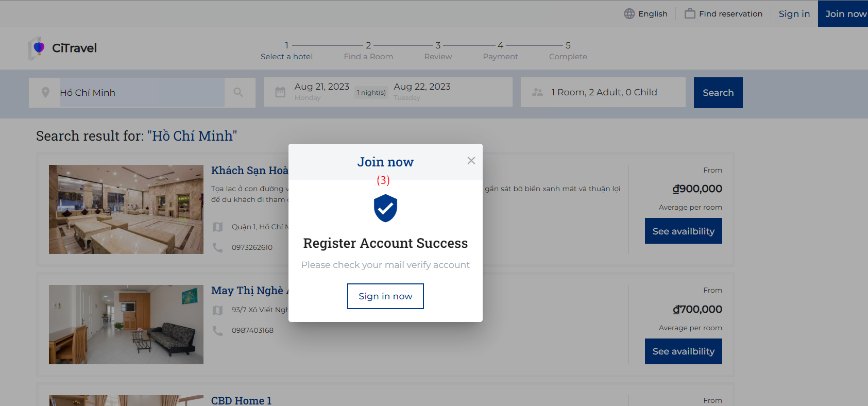Go to step 4 Payment
This screenshot has width=868, height=406.
(500, 51)
